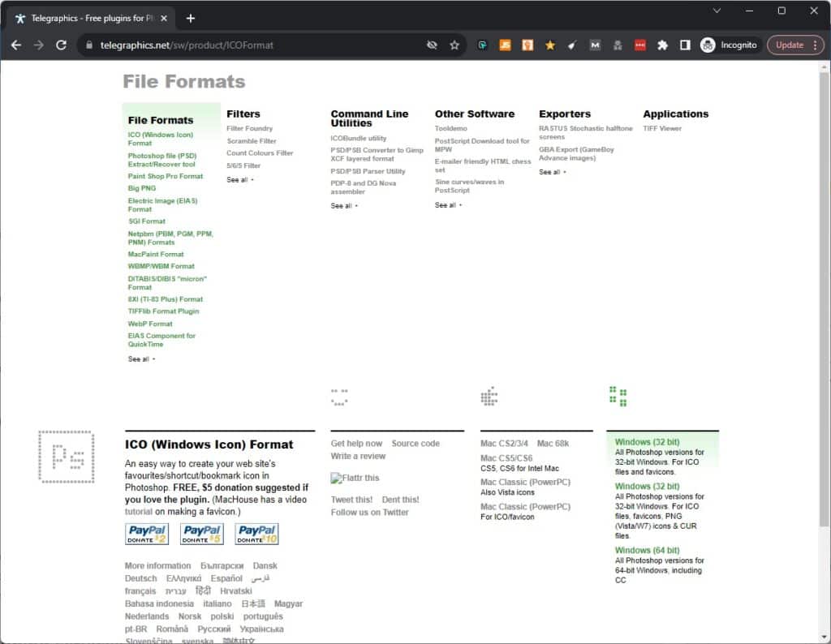Click the yellow star extension icon

(x=550, y=45)
